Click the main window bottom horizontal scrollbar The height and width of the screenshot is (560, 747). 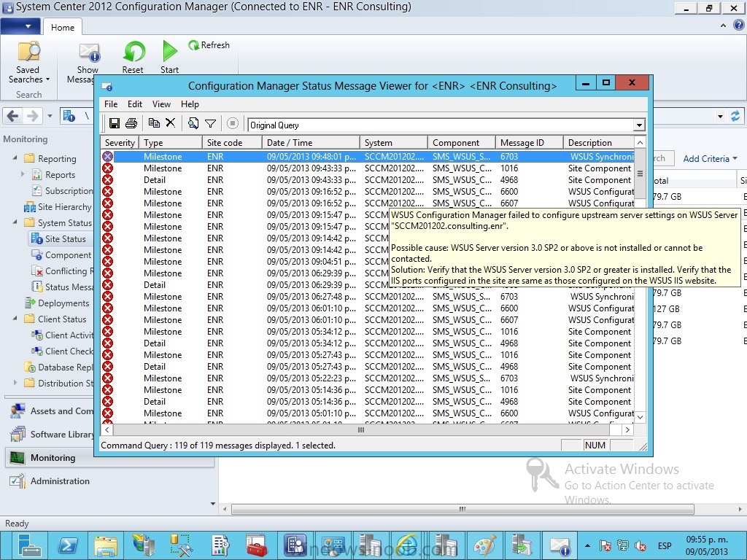point(462,509)
